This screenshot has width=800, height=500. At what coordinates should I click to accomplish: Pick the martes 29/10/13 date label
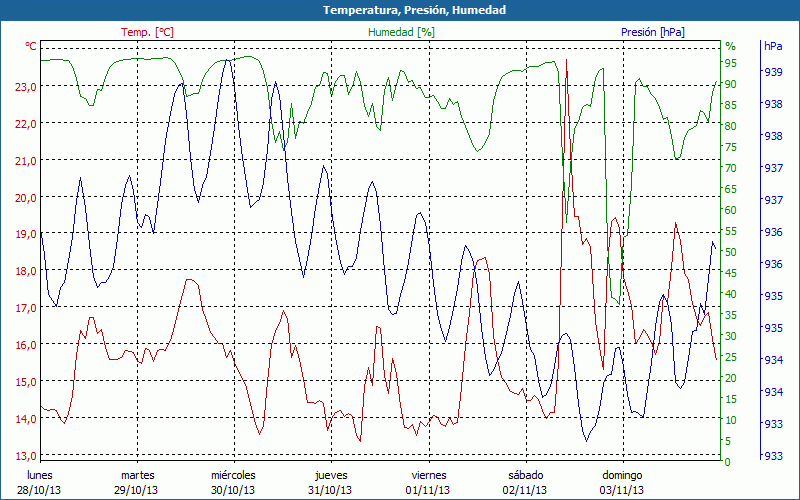137,482
